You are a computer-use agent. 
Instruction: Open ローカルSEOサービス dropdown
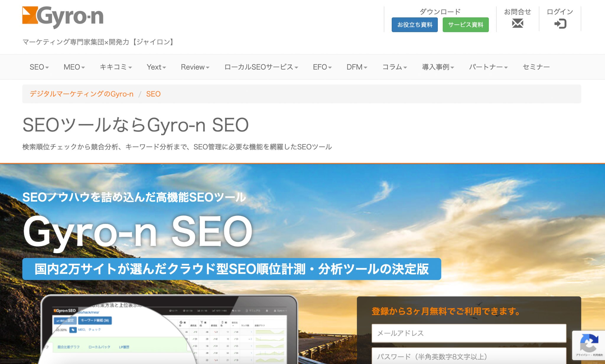(261, 67)
